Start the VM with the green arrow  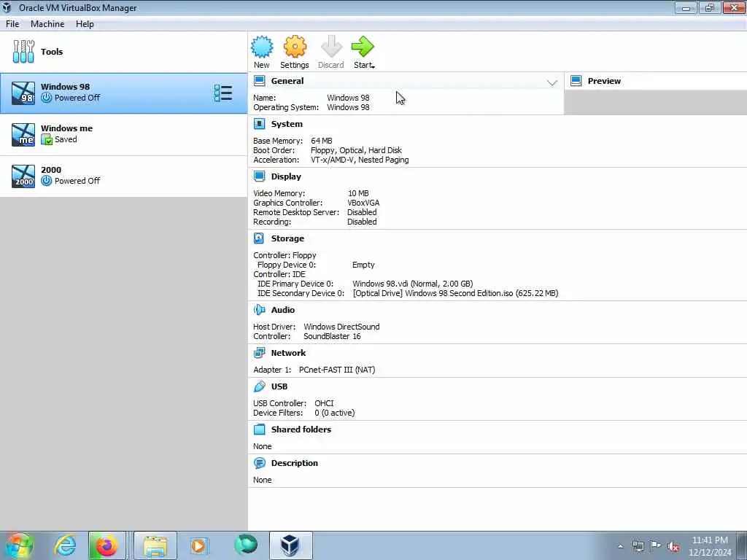coord(363,47)
